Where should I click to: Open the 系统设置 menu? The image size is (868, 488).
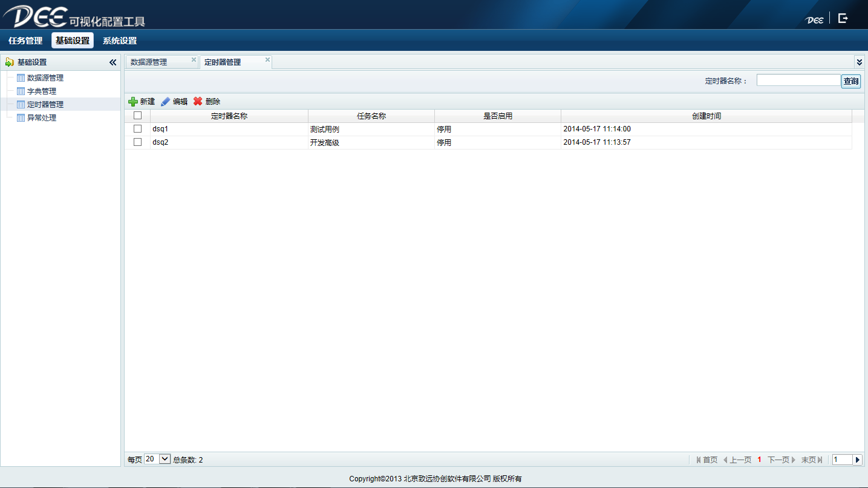coord(120,41)
